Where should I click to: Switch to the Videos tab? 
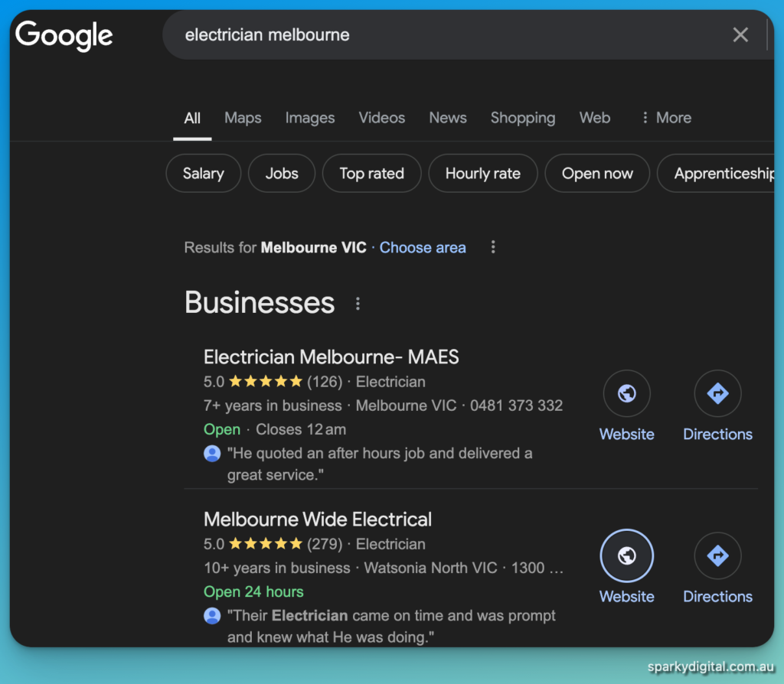(381, 118)
